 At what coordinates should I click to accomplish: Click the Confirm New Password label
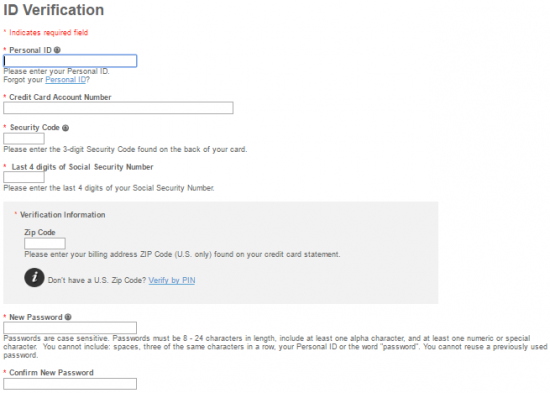(51, 373)
